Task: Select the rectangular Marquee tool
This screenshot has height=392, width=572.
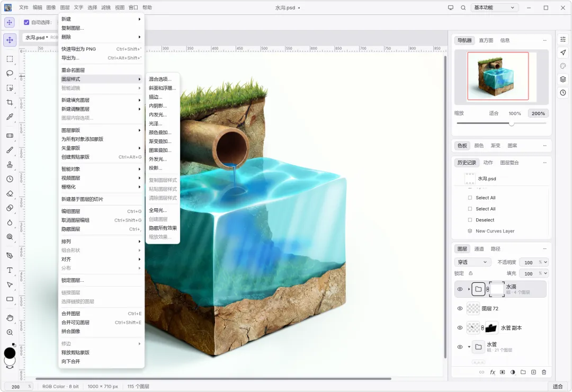Action: 10,59
